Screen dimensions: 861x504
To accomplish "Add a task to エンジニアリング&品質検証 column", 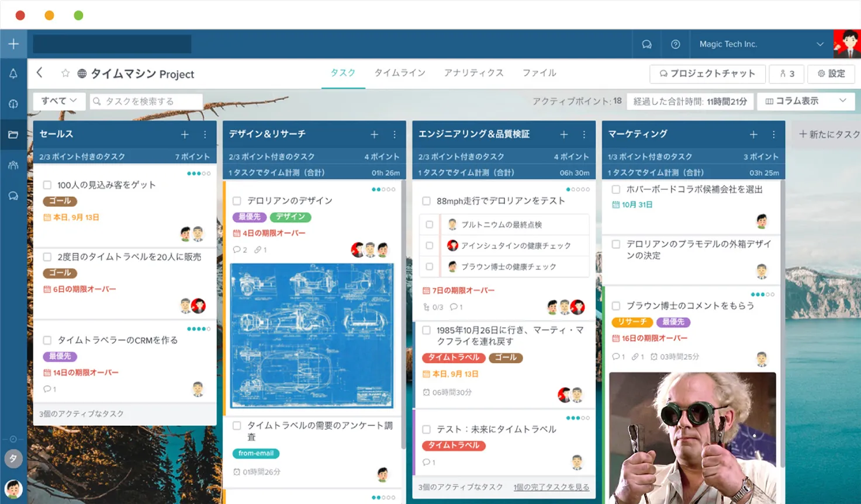I will (x=563, y=134).
